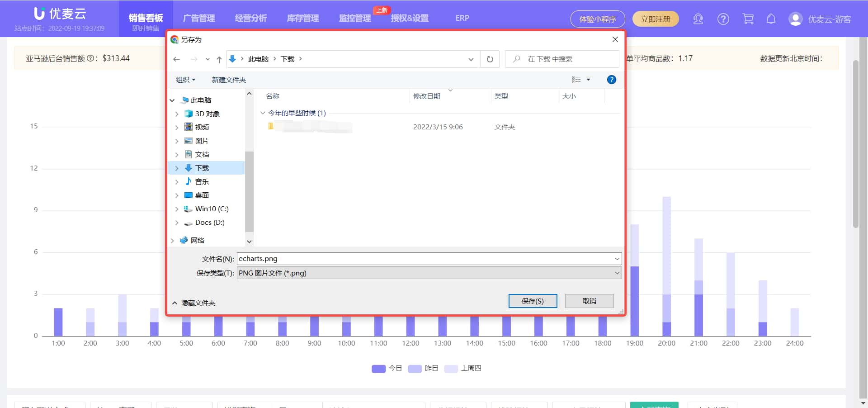Image resolution: width=868 pixels, height=408 pixels.
Task: Click the customer service headset icon
Action: 698,19
